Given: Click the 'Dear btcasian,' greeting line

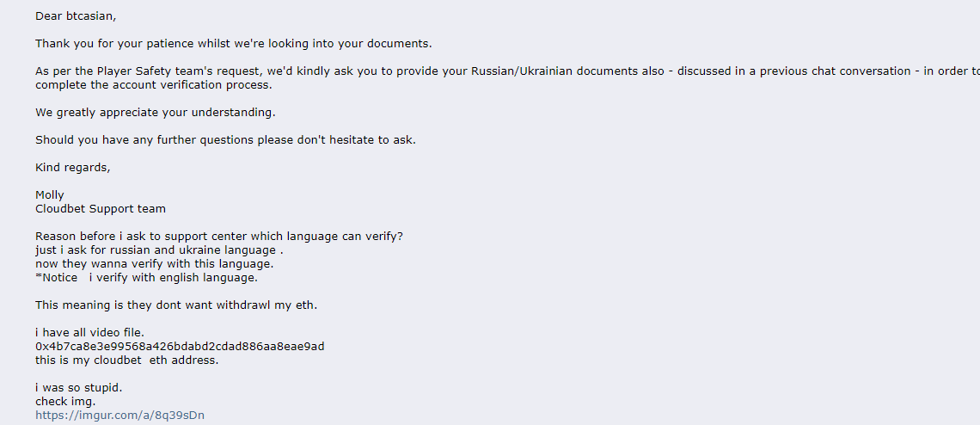Looking at the screenshot, I should pos(76,17).
